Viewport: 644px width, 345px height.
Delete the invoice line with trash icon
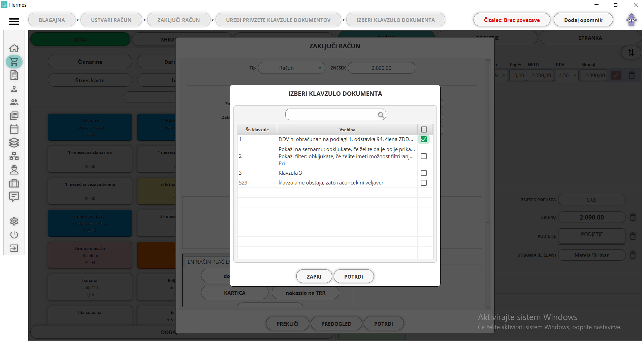pos(632,76)
